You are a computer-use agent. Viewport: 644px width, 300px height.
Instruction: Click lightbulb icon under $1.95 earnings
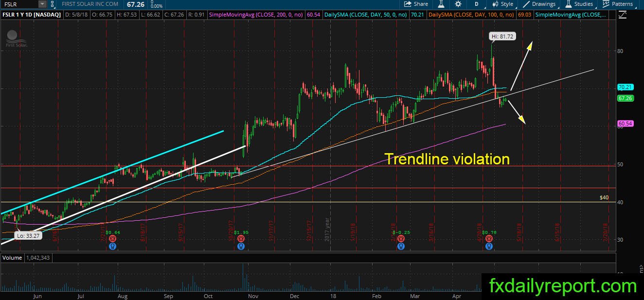[241, 246]
